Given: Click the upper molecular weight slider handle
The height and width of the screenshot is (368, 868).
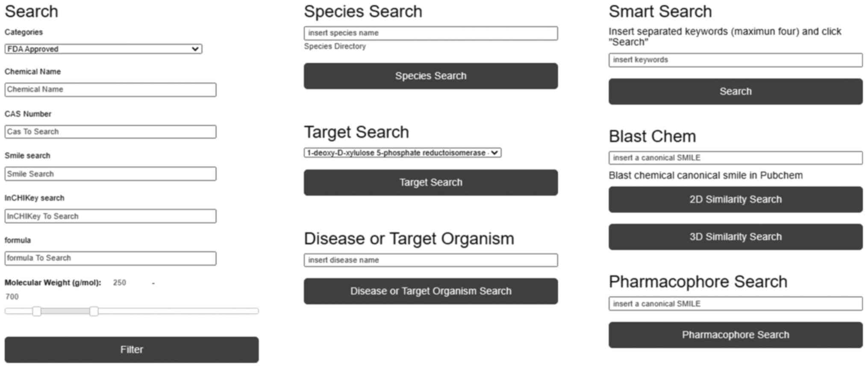Looking at the screenshot, I should pos(94,311).
